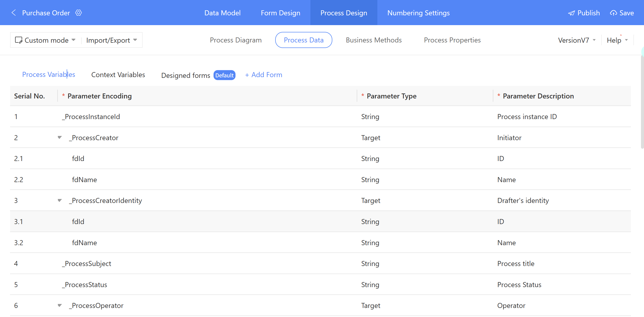Switch to the Data Model tab
644x317 pixels.
click(x=222, y=13)
